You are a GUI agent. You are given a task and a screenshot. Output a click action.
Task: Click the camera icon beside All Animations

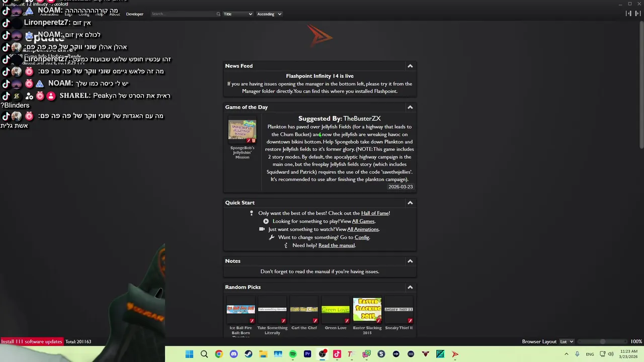pos(262,229)
